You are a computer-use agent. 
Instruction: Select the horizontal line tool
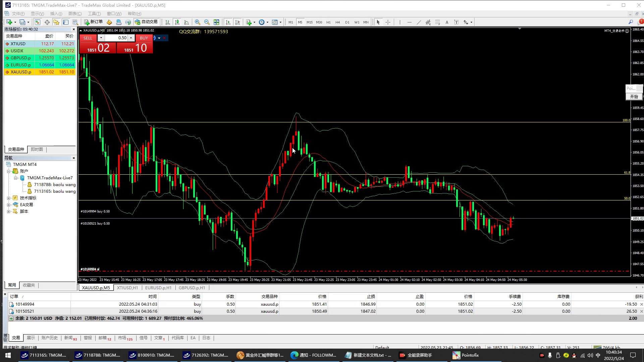coord(409,22)
